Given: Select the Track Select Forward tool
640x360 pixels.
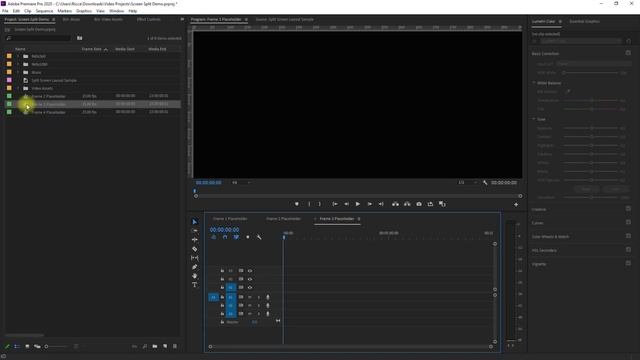Looking at the screenshot, I should pos(195,231).
